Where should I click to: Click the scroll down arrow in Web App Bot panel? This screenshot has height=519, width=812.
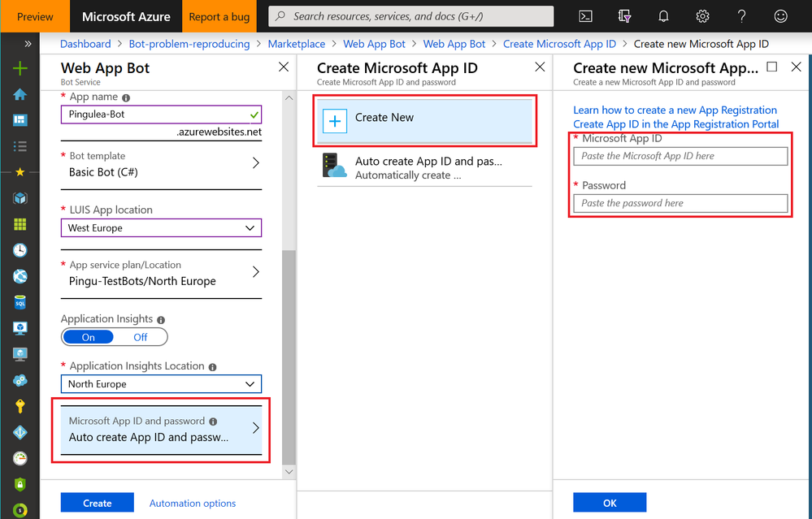(289, 472)
